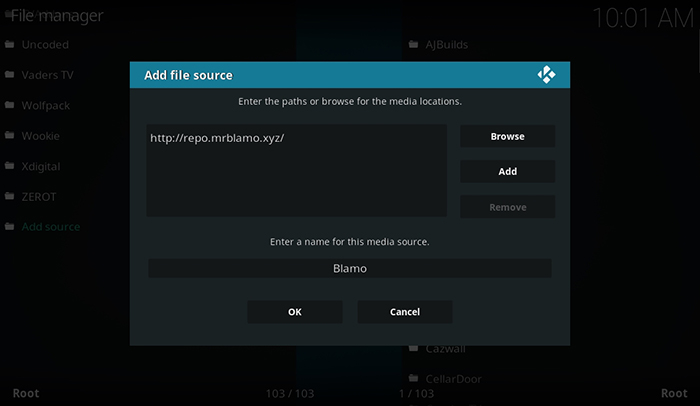Click the 10:01 AM clock
700x406 pixels.
643,18
